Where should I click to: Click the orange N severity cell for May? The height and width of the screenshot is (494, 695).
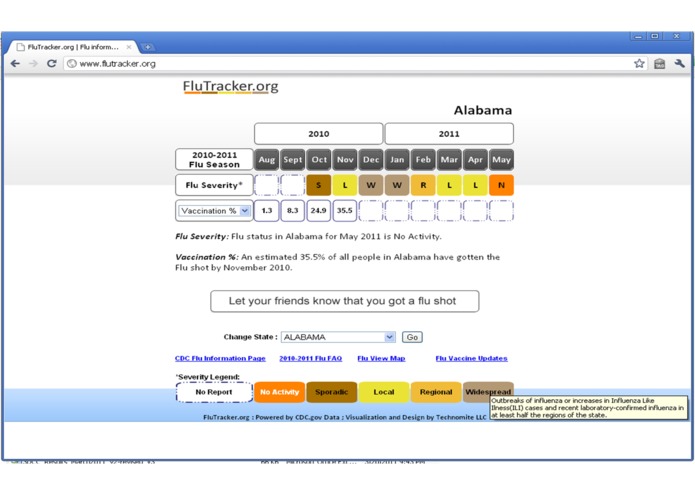tap(501, 185)
